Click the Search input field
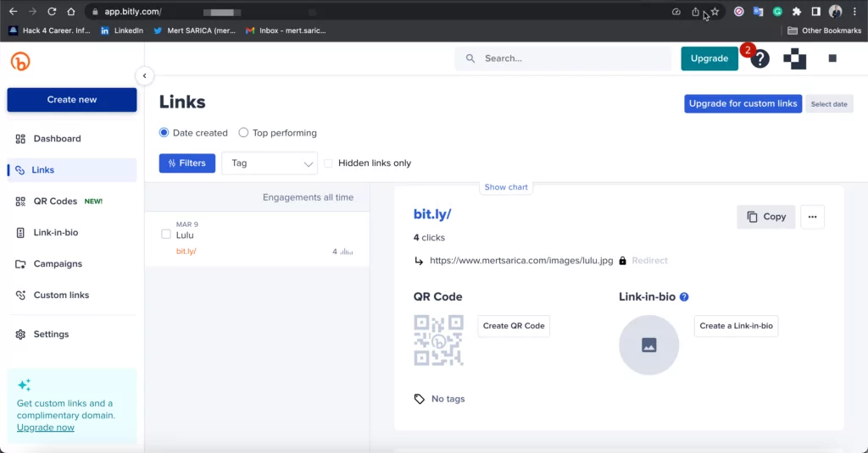Image resolution: width=868 pixels, height=453 pixels. click(563, 58)
